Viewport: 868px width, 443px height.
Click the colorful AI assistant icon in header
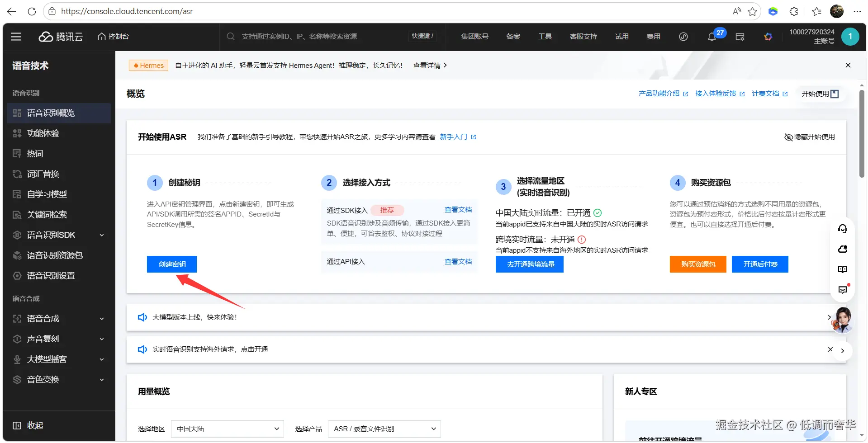pos(768,37)
